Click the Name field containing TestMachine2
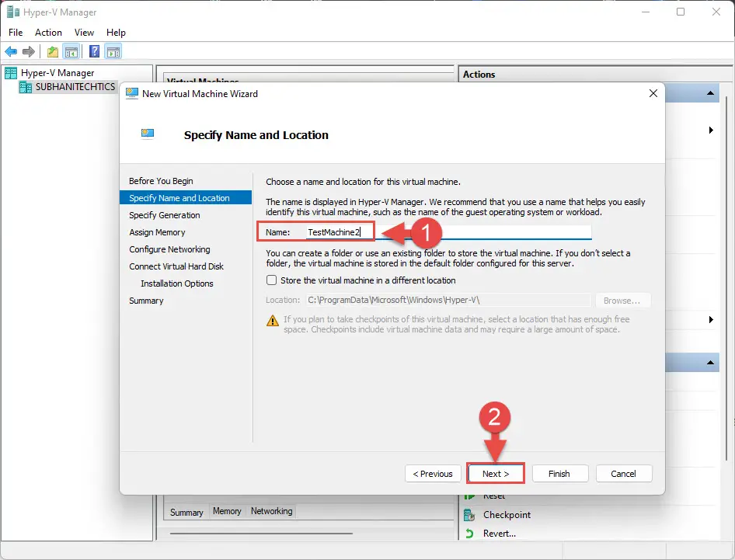Screen dimensions: 735x560 tap(448, 232)
